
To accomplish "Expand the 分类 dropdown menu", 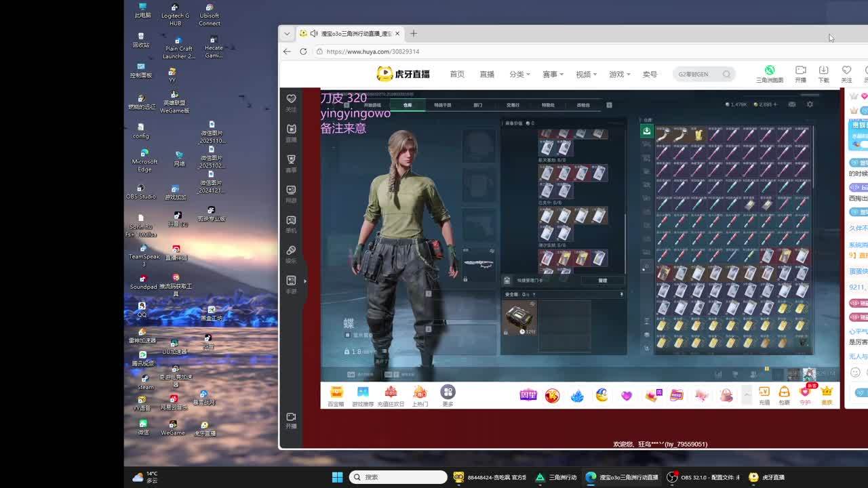I will pyautogui.click(x=519, y=75).
